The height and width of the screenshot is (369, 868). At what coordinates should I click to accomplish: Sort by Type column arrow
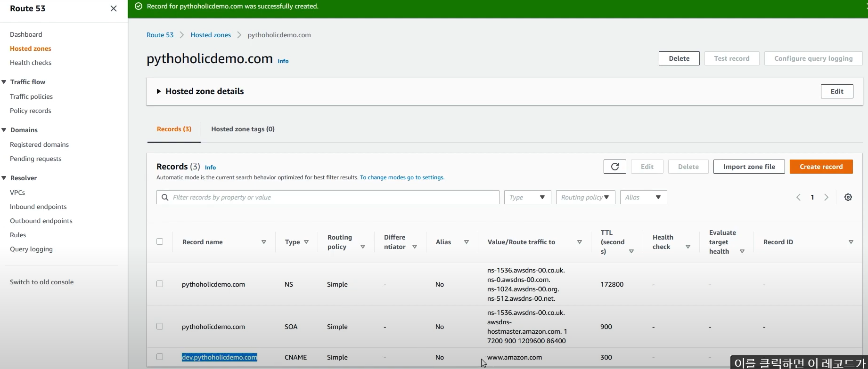(x=306, y=242)
